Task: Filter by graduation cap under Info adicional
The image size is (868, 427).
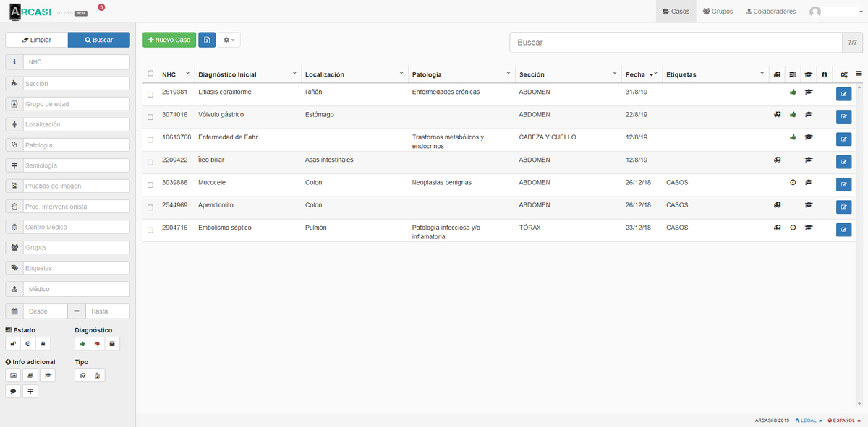Action: click(47, 376)
